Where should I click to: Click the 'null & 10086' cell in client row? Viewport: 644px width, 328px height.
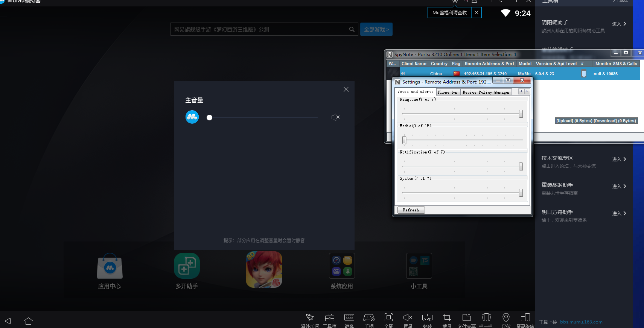click(606, 74)
